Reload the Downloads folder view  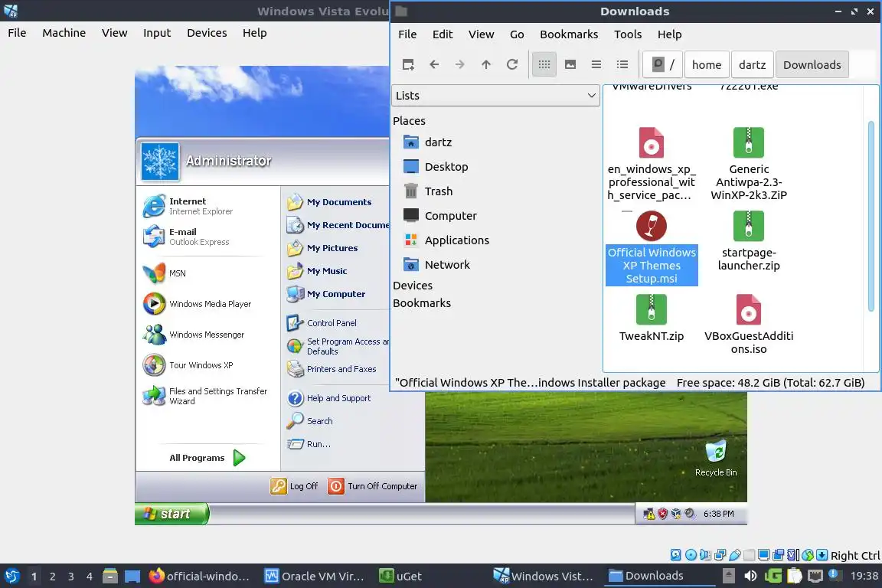(x=512, y=65)
